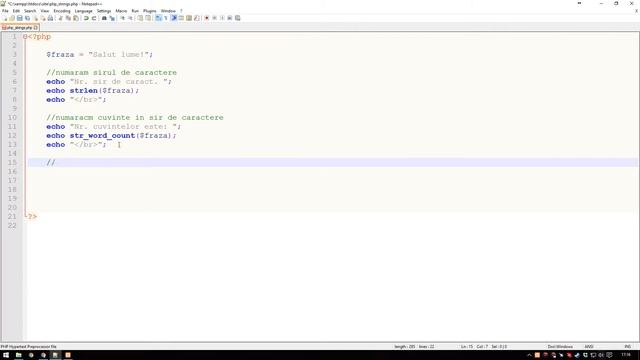Open the View menu

[44, 11]
